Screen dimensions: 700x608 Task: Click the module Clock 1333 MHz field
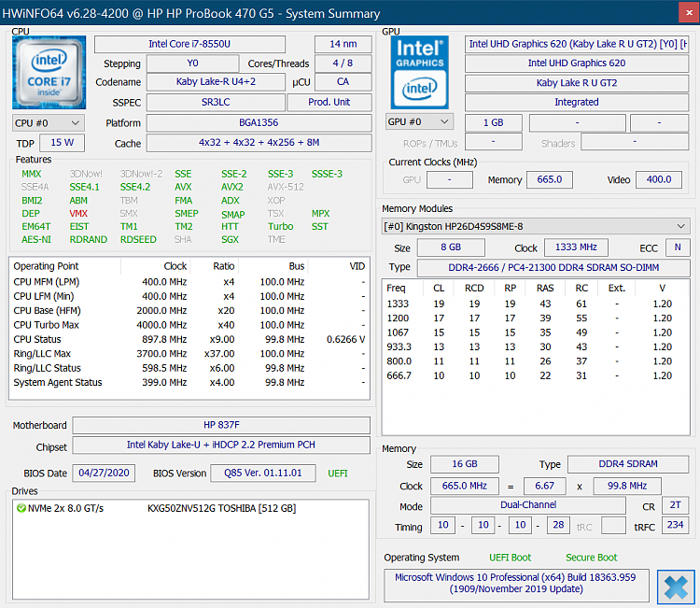click(x=576, y=247)
